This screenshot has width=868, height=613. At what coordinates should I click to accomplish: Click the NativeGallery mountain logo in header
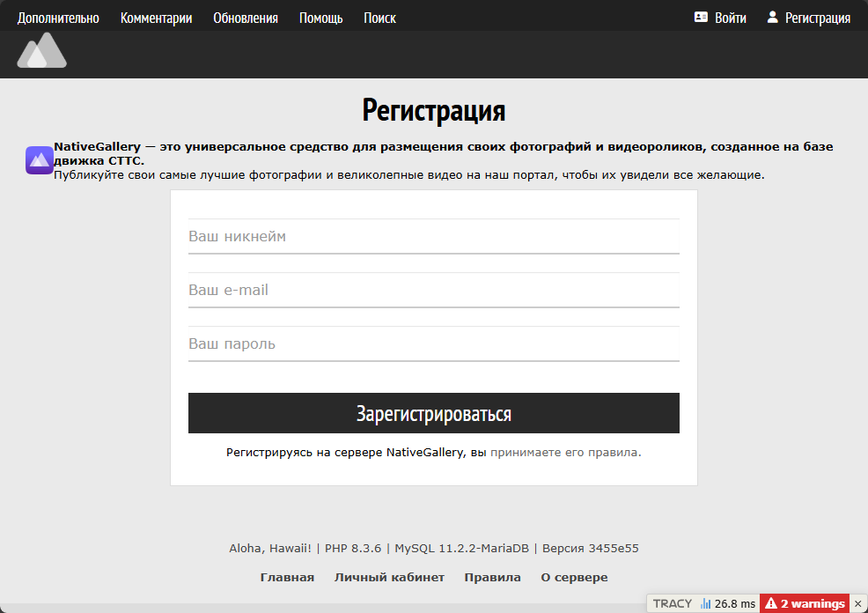coord(41,52)
